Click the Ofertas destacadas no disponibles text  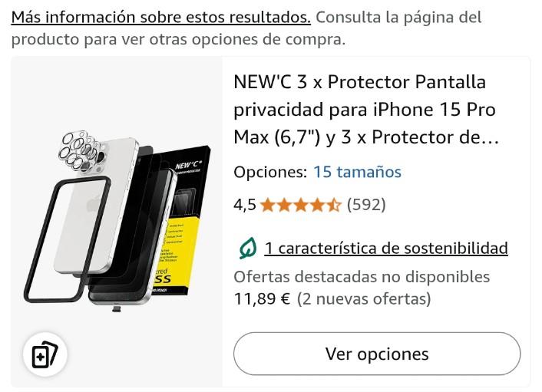[x=362, y=277]
